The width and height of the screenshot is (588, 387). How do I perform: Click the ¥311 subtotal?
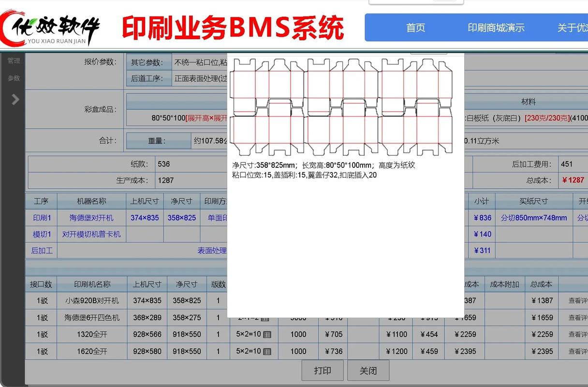click(482, 251)
